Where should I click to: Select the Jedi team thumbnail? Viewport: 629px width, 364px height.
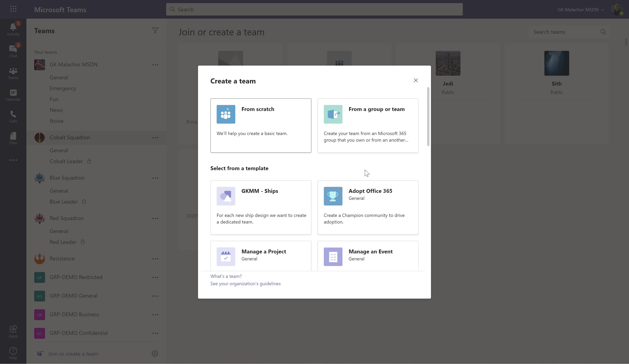448,63
